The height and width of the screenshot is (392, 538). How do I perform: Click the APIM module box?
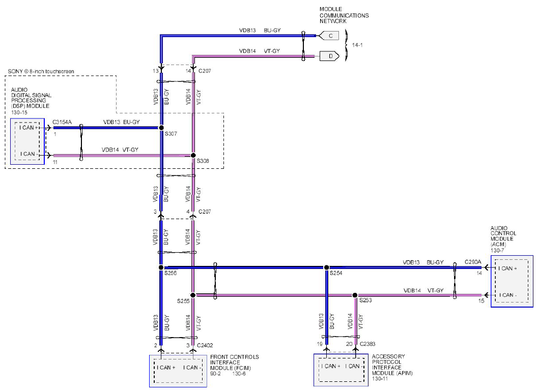341,370
